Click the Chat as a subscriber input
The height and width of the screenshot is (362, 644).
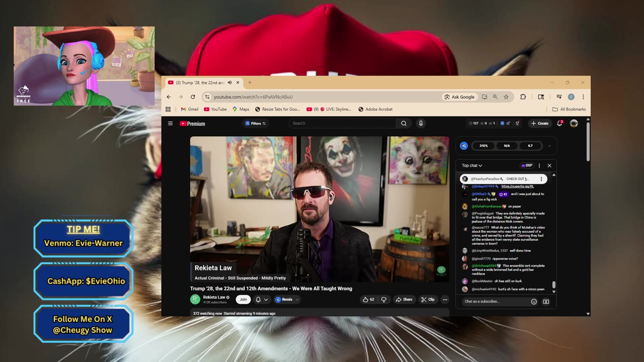495,302
